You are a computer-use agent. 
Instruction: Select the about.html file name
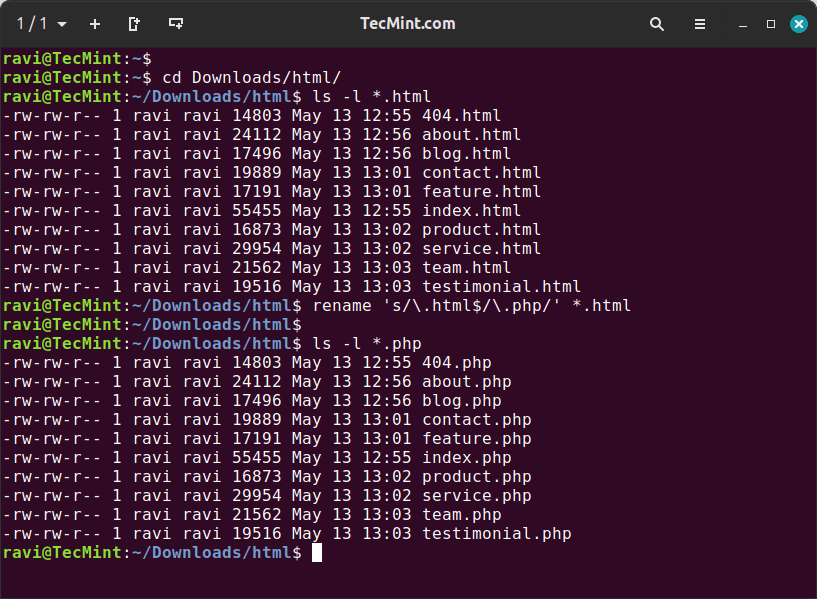point(471,134)
